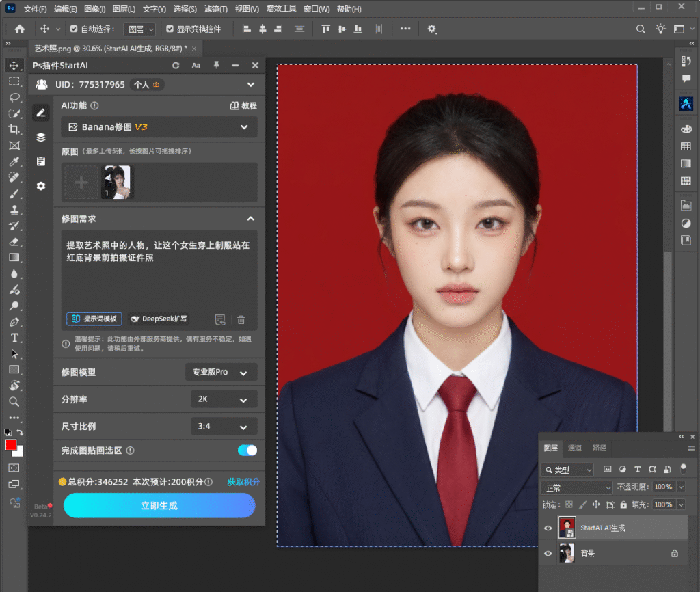Select the Lasso tool

point(14,98)
